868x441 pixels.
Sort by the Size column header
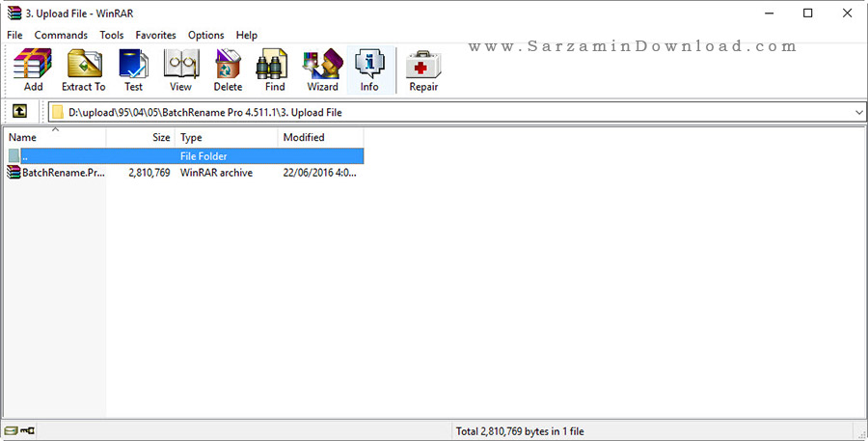pyautogui.click(x=141, y=137)
